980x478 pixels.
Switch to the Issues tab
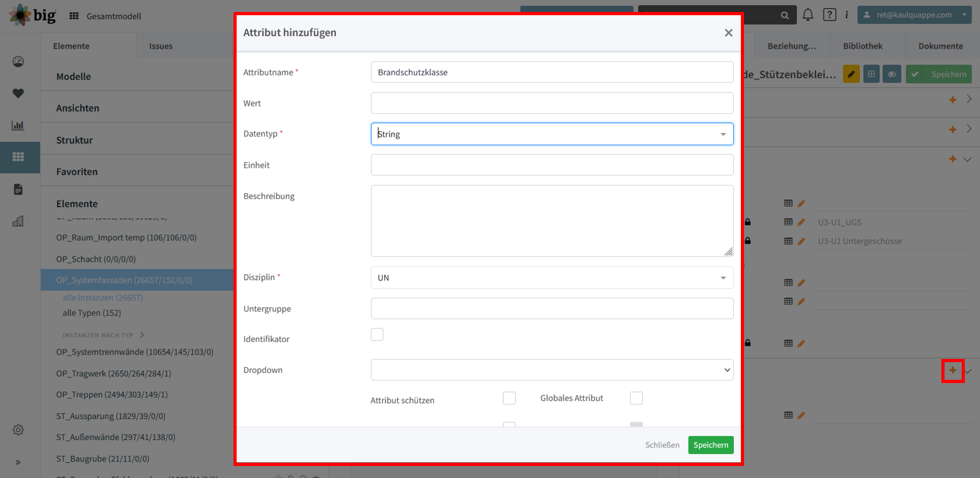click(161, 46)
